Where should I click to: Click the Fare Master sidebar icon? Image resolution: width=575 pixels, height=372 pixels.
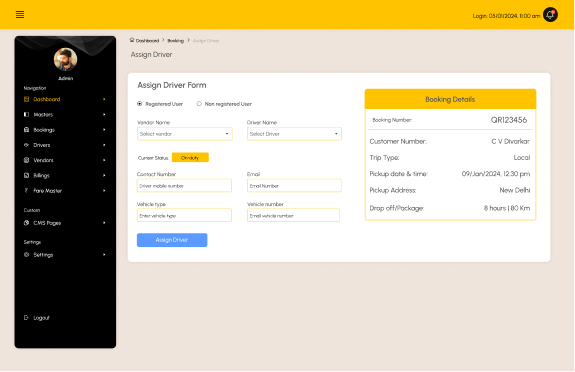[x=26, y=190]
